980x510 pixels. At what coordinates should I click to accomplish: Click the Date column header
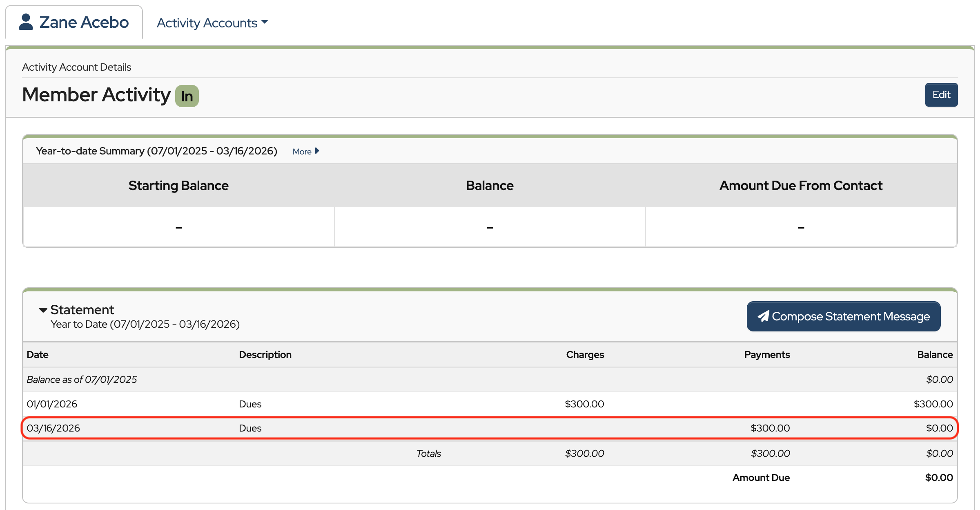point(38,354)
